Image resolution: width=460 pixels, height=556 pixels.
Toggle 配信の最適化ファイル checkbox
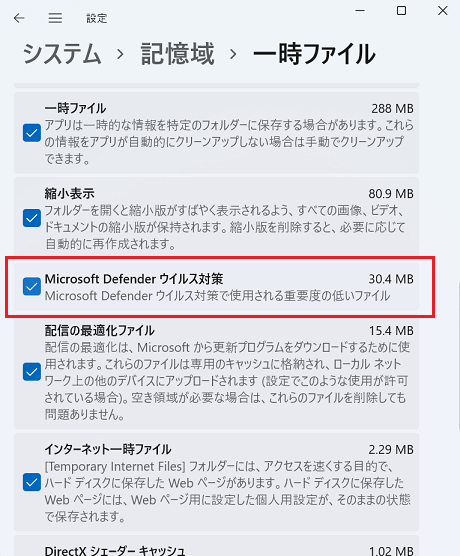[x=32, y=372]
